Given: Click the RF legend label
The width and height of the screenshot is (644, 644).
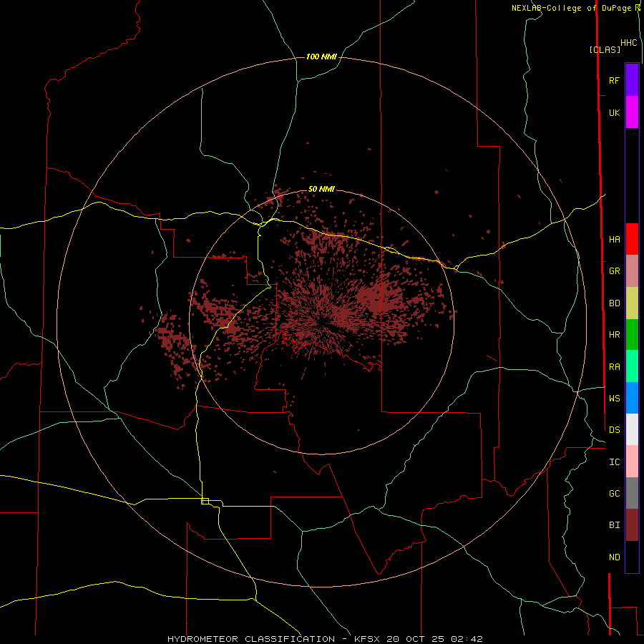Looking at the screenshot, I should click(614, 80).
